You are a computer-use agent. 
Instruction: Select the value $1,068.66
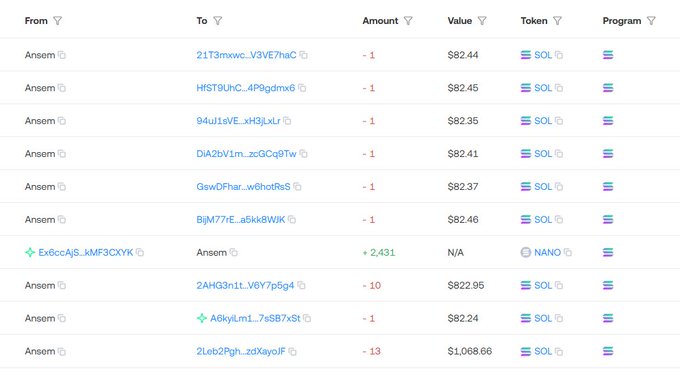[470, 351]
